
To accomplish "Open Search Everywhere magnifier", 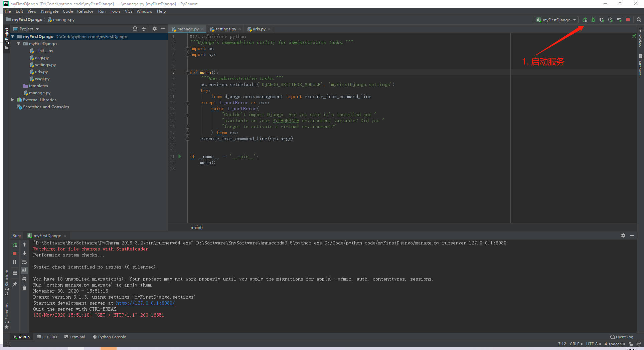I will click(639, 20).
